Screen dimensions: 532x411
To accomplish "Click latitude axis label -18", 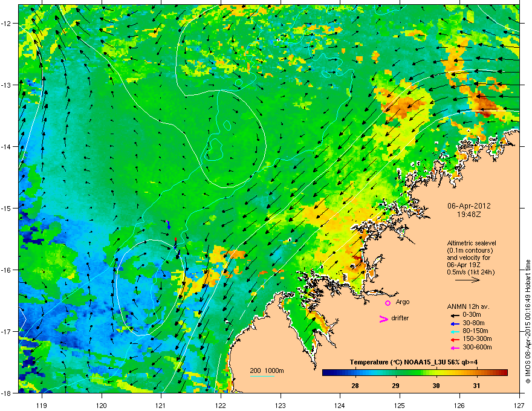I will click(x=6, y=393).
